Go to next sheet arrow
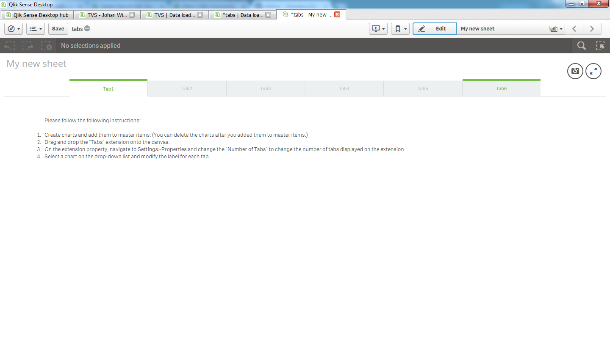 pos(592,29)
